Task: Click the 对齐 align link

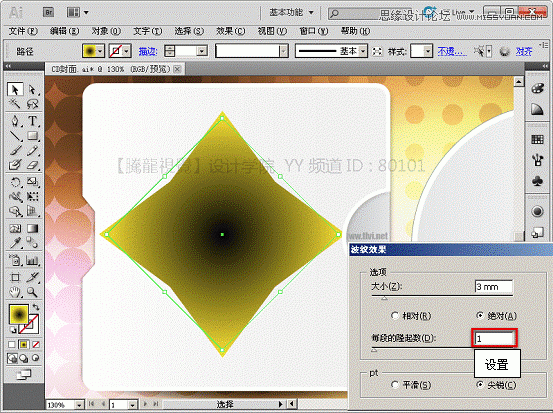Action: (524, 51)
